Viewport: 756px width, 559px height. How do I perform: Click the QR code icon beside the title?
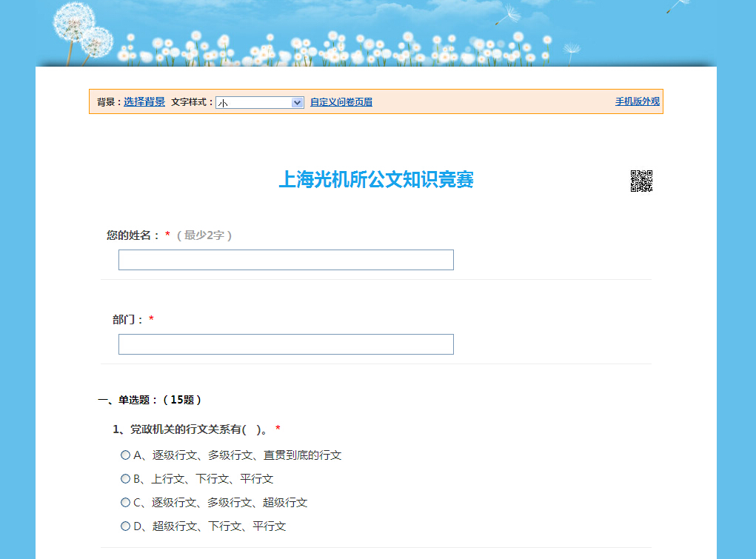[x=641, y=181]
